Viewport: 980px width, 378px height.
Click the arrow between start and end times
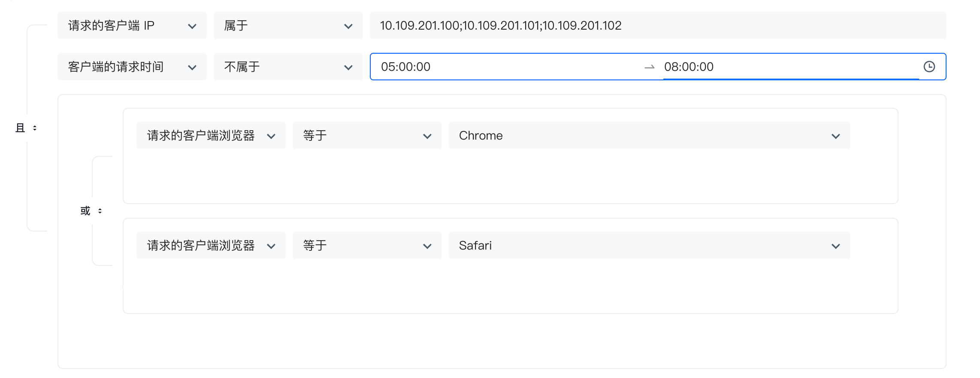(649, 67)
